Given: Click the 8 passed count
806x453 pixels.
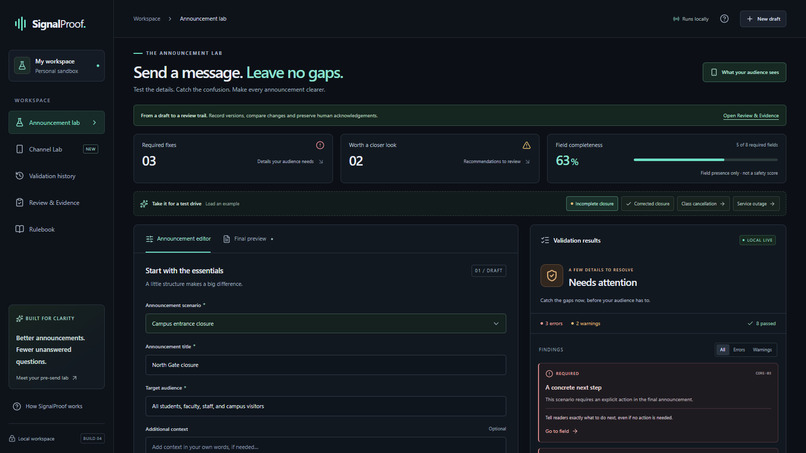Looking at the screenshot, I should pyautogui.click(x=761, y=324).
